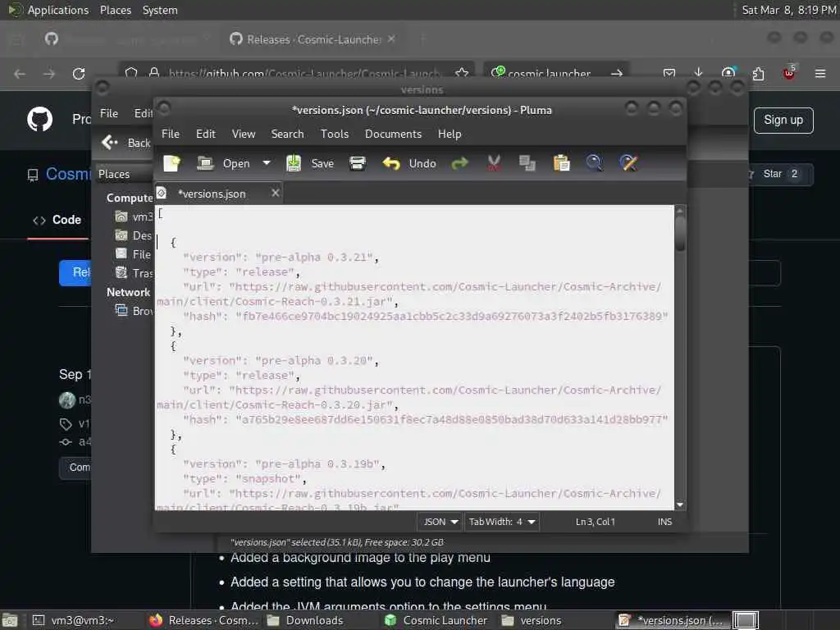The width and height of the screenshot is (840, 630).
Task: Click the Browse Network item in sidebar
Action: (x=135, y=311)
